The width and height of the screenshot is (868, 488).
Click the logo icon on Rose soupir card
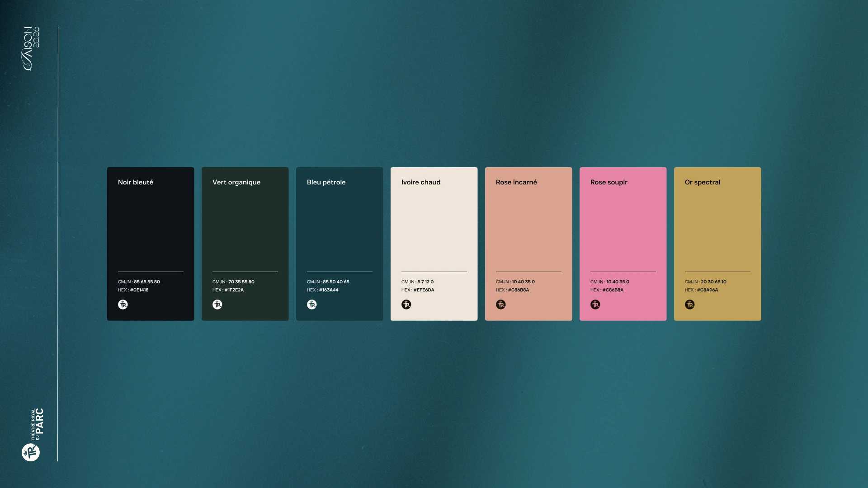pyautogui.click(x=595, y=305)
